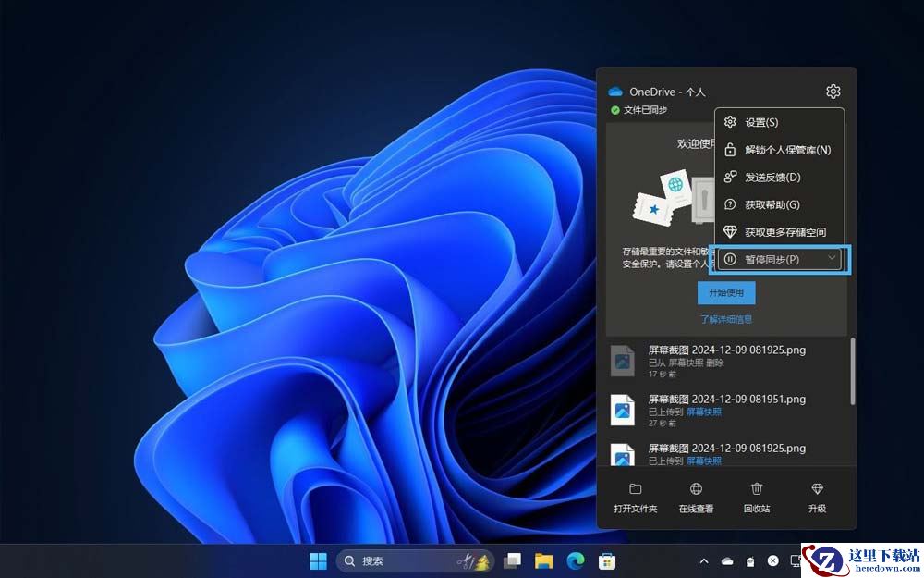The image size is (924, 578).
Task: Click the white X tray icon
Action: [773, 561]
